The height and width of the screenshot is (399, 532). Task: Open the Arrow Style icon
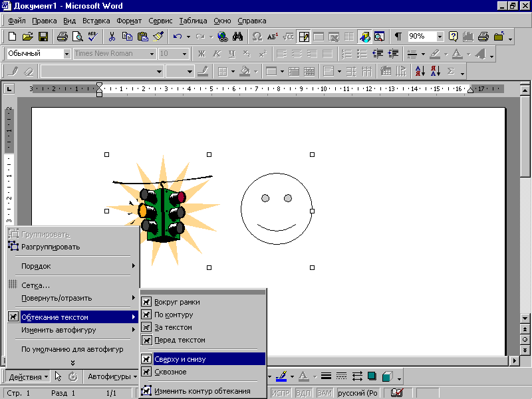click(357, 376)
